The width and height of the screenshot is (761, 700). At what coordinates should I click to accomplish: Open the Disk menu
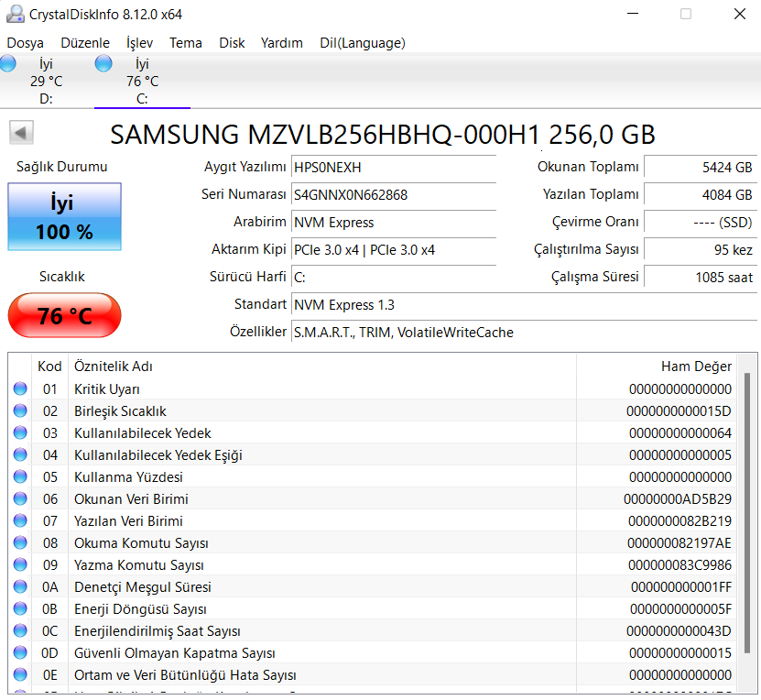[232, 43]
